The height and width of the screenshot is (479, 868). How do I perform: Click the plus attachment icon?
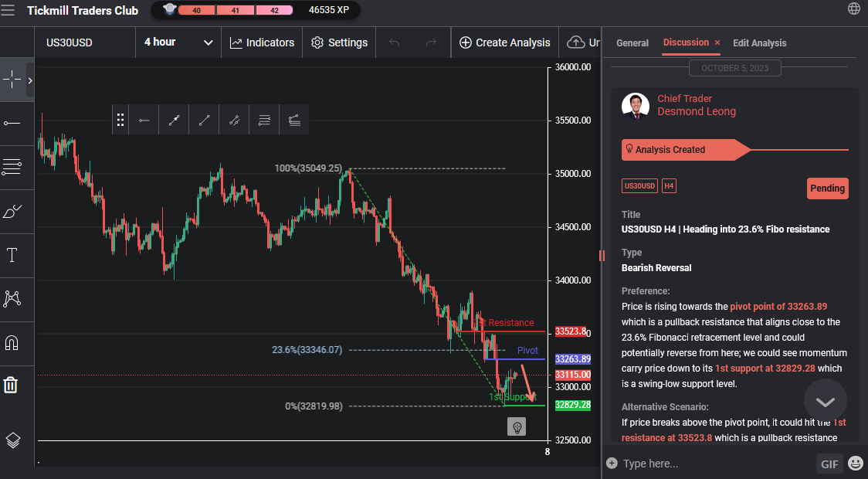tap(612, 463)
